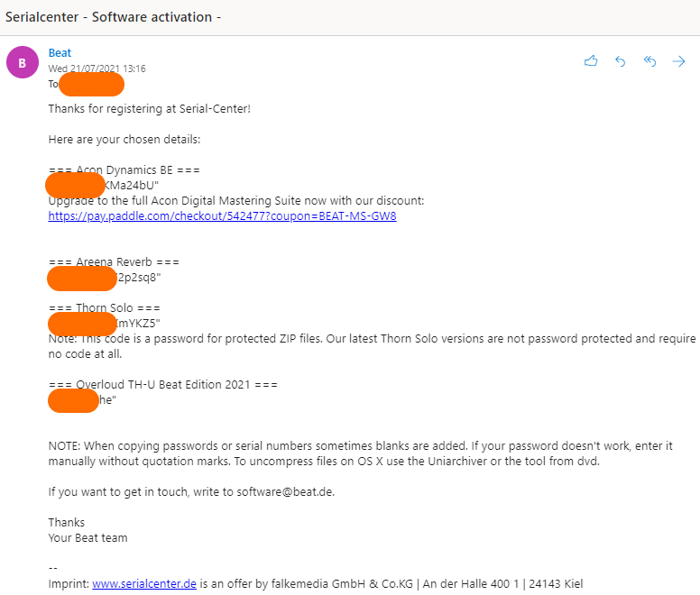700x595 pixels.
Task: Reply to the email from Beat
Action: coord(620,61)
